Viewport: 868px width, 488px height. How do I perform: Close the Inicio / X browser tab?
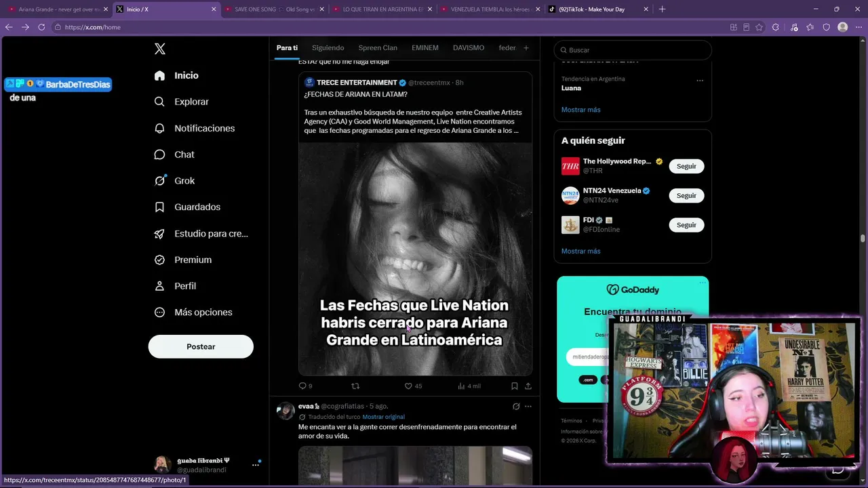coord(214,9)
